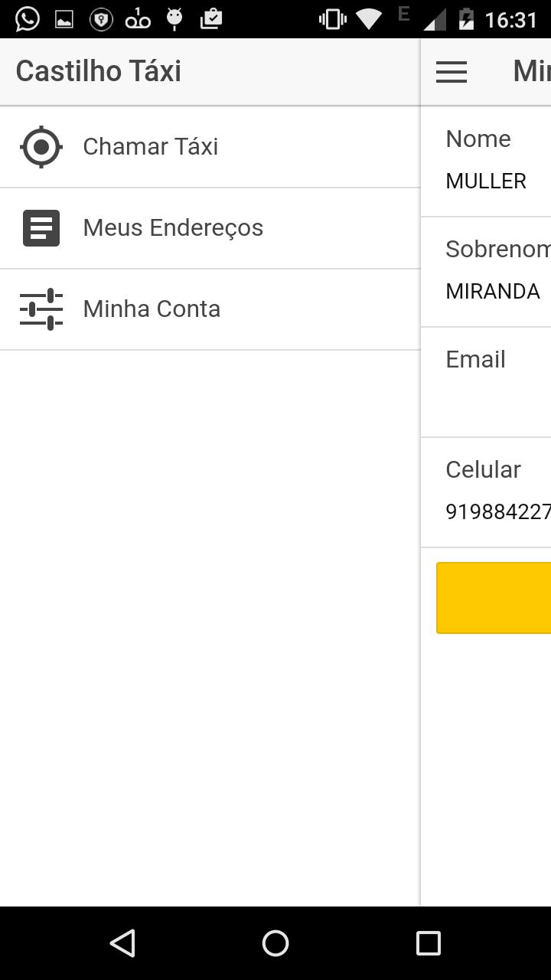This screenshot has width=551, height=980.
Task: Select the Nome field with MULLER
Action: coord(486,162)
